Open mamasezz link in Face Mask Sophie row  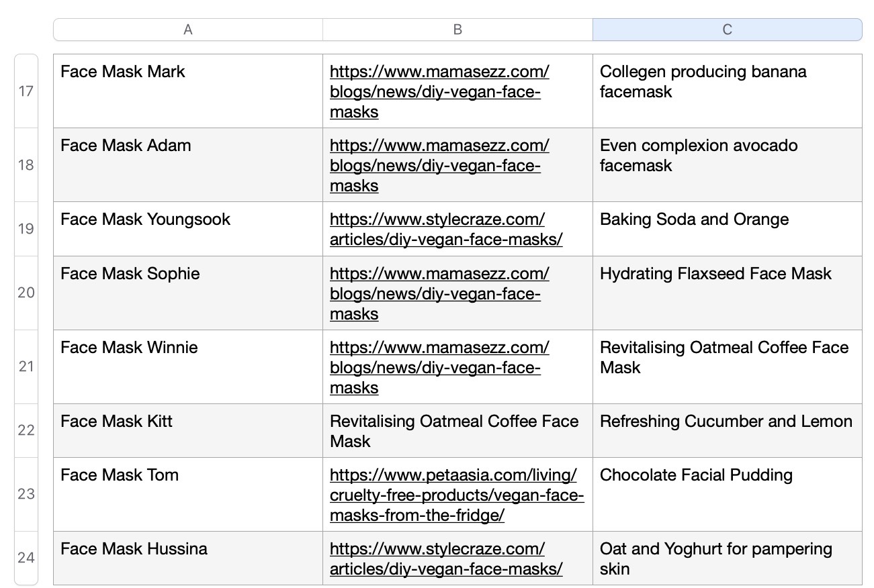pos(439,294)
